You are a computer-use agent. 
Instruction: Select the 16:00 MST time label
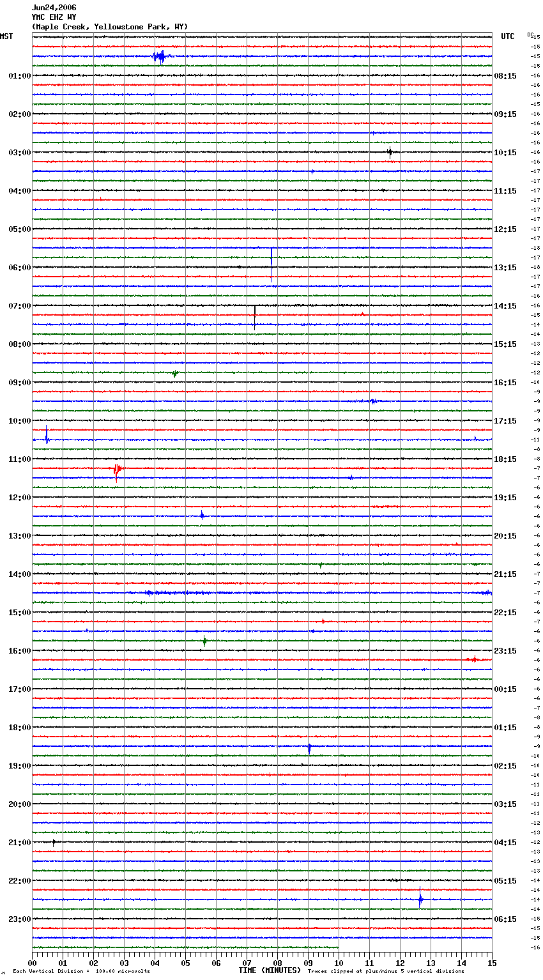[20, 651]
